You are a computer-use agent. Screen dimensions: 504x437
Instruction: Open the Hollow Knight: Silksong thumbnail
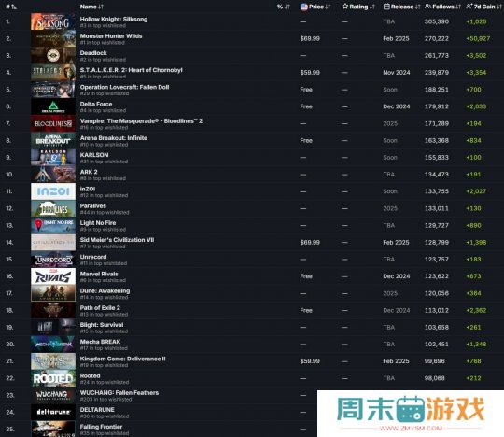53,21
